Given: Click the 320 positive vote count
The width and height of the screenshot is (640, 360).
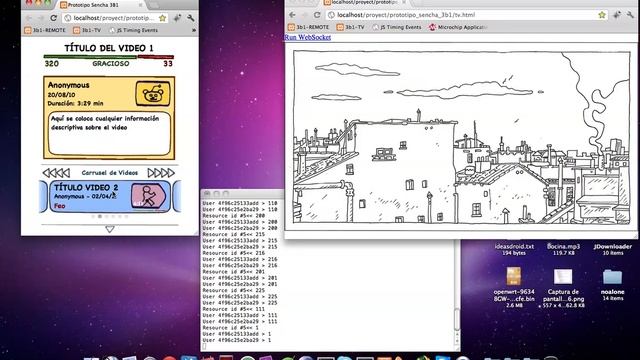Looking at the screenshot, I should (x=51, y=64).
